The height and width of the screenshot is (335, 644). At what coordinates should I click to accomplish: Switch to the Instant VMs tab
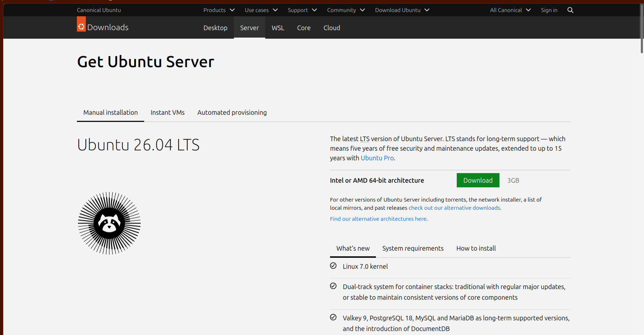(x=167, y=112)
